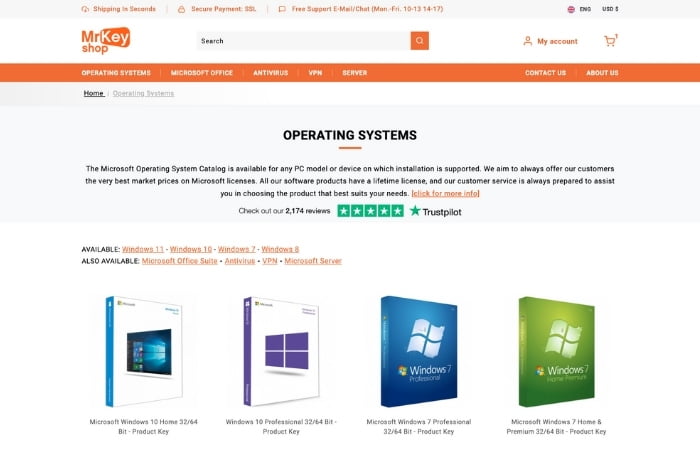The height and width of the screenshot is (467, 700).
Task: Click the Free Support chat icon
Action: click(282, 9)
